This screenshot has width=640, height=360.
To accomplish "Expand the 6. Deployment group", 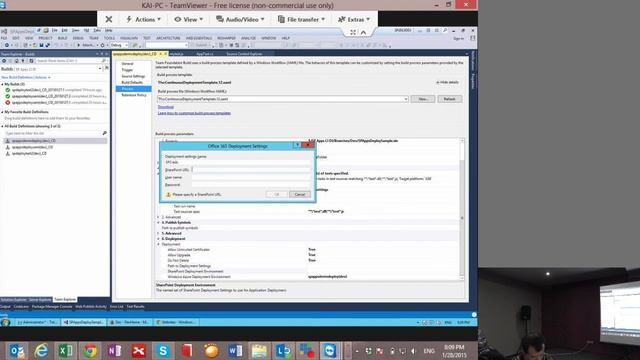I will point(159,239).
